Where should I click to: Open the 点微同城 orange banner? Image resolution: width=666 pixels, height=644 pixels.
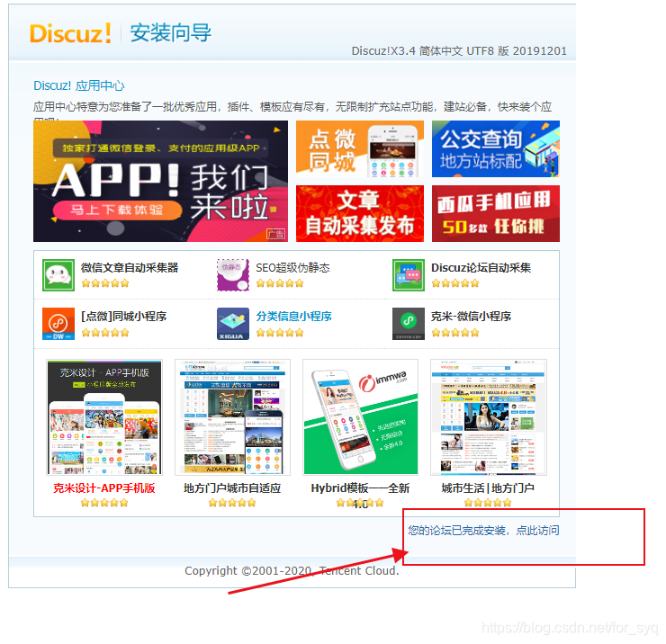[360, 148]
